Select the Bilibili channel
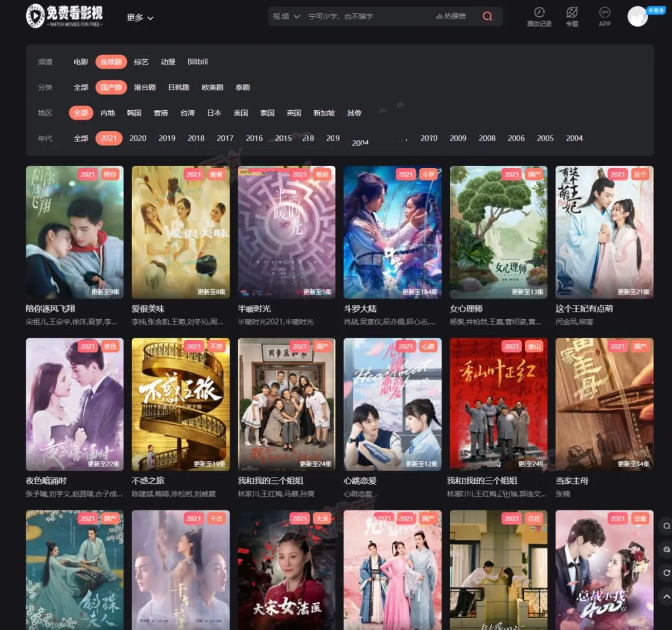 198,62
